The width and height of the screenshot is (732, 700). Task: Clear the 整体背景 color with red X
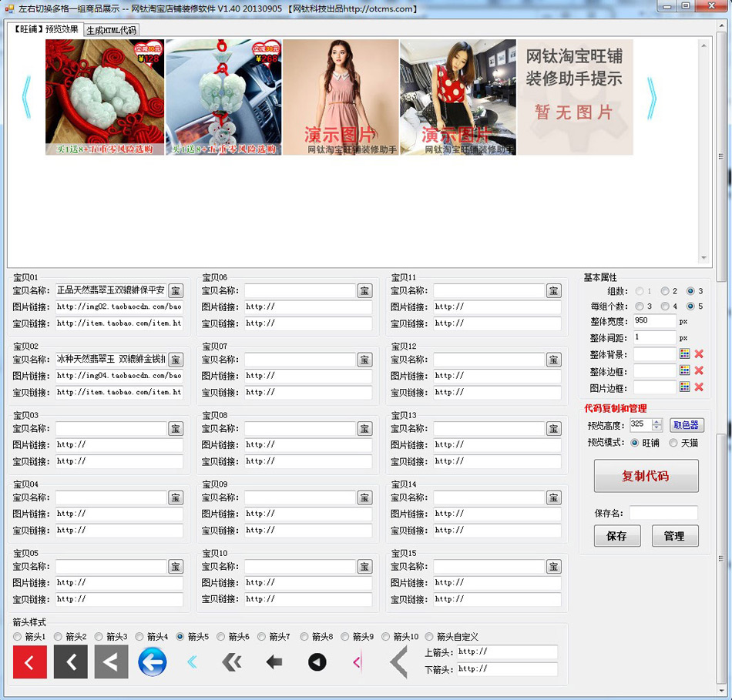pos(698,353)
